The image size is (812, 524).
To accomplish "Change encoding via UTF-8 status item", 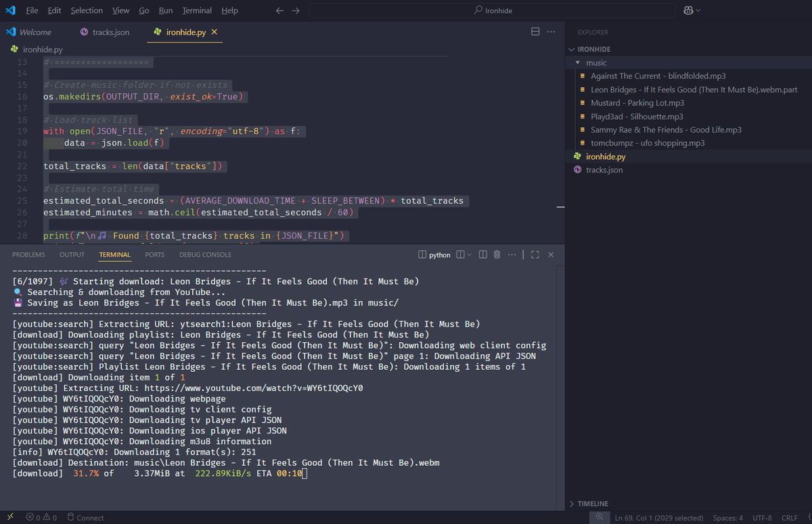I will (762, 518).
